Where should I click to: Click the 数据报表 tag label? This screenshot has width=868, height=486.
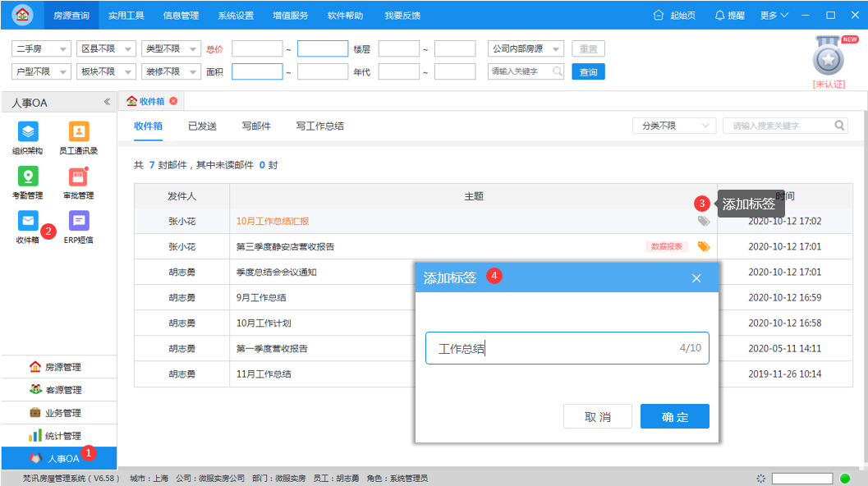point(667,247)
